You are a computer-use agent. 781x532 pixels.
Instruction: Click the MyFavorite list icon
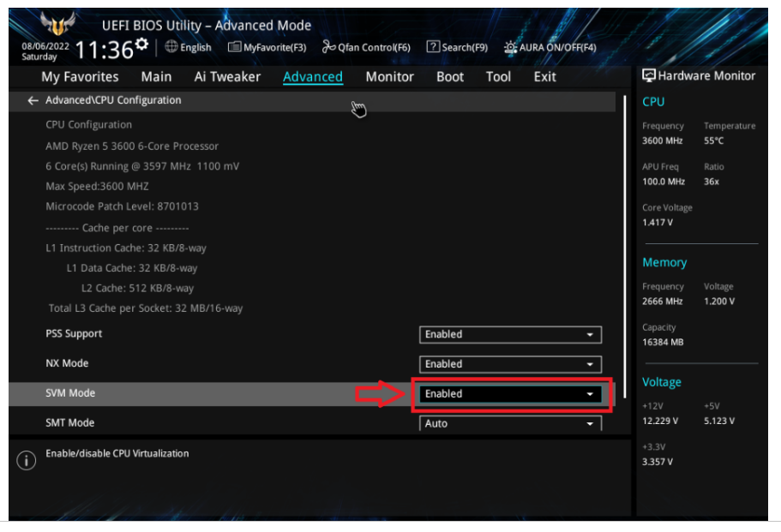click(x=234, y=47)
